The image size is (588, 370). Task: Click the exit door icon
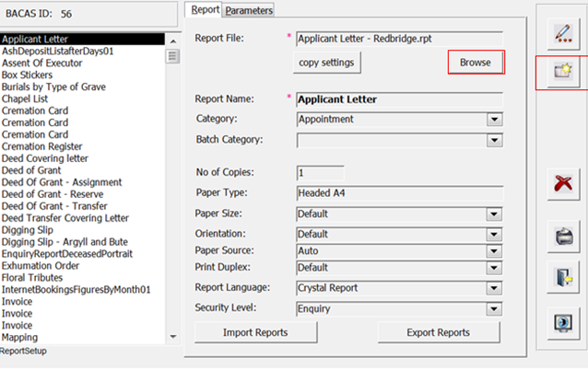[563, 278]
